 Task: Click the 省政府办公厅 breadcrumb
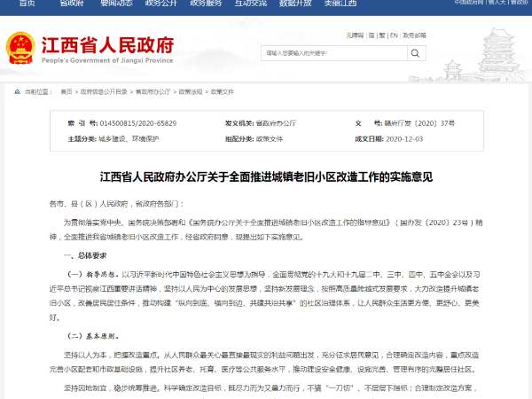click(x=153, y=91)
